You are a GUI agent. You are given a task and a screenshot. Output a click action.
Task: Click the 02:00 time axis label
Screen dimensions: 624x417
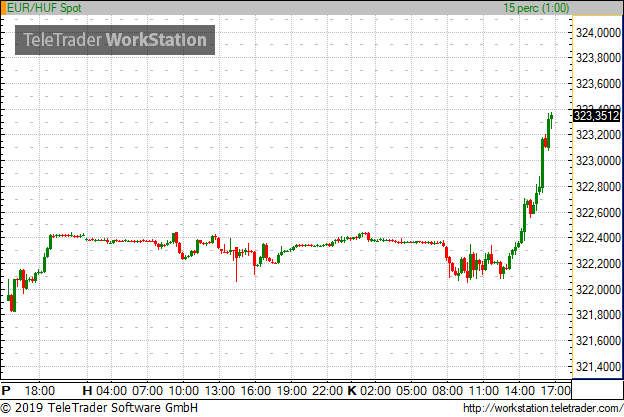coord(375,390)
